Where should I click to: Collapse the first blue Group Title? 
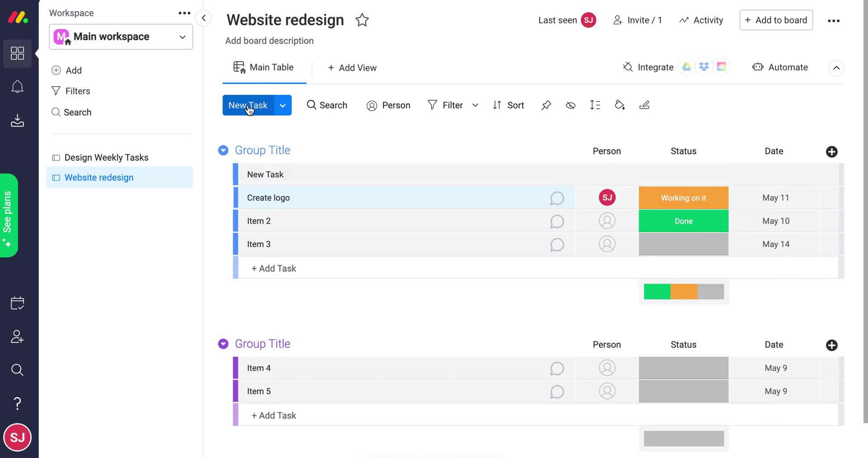[223, 150]
